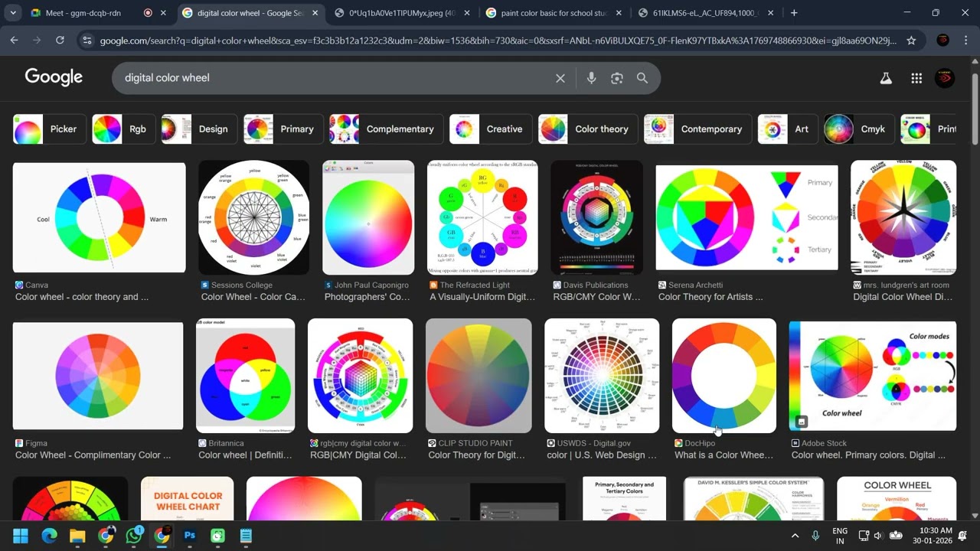Viewport: 980px width, 551px height.
Task: Filter images by Design chip
Action: tap(200, 129)
